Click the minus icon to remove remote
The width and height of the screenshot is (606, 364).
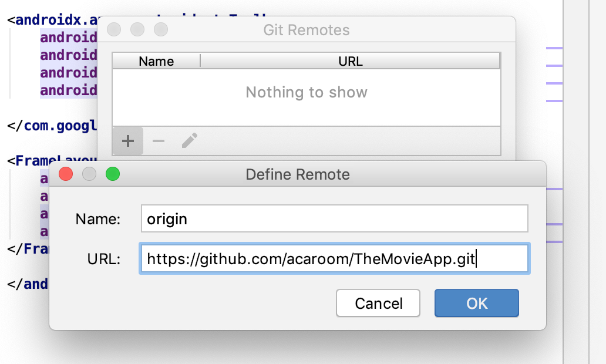(159, 141)
